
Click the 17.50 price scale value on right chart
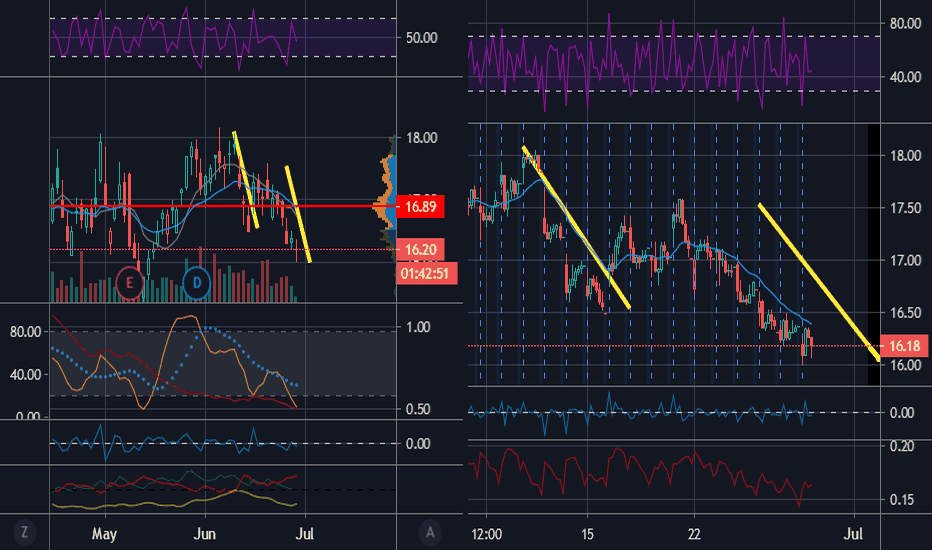tap(905, 208)
